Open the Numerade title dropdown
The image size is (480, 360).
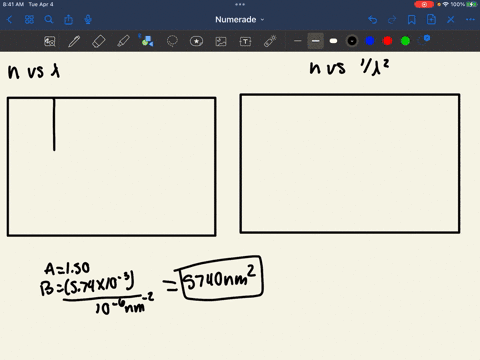[240, 20]
